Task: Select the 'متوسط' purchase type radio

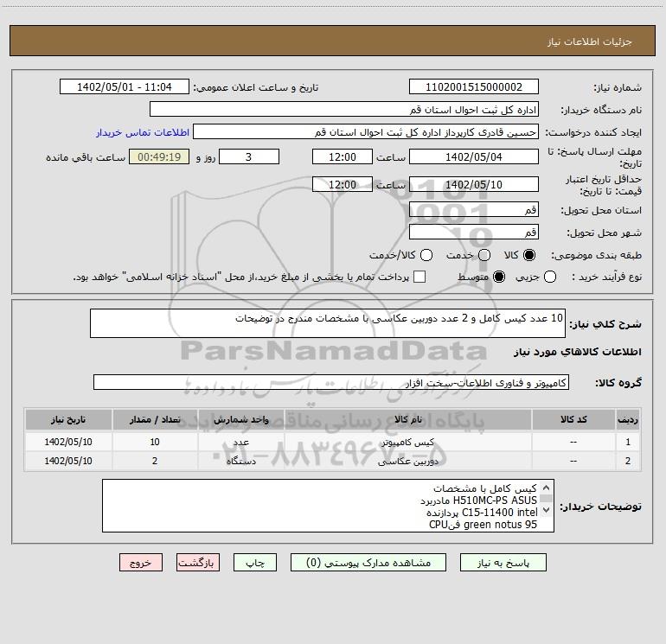Action: (499, 277)
